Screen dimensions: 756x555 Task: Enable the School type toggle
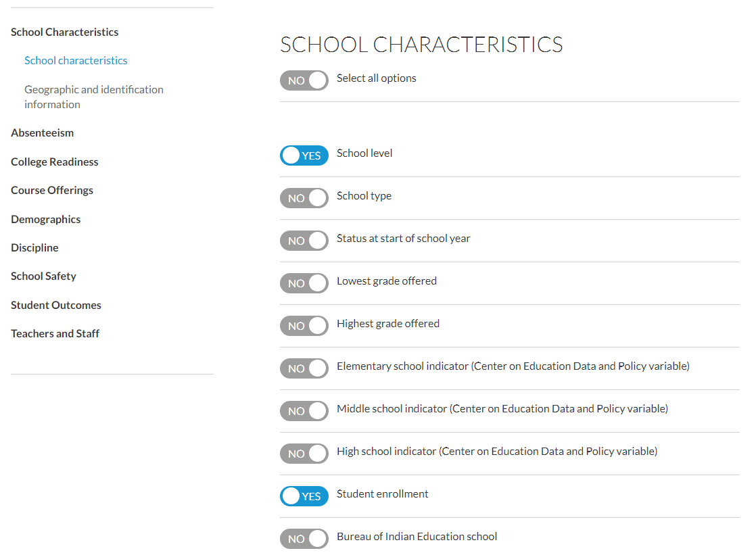click(x=304, y=198)
